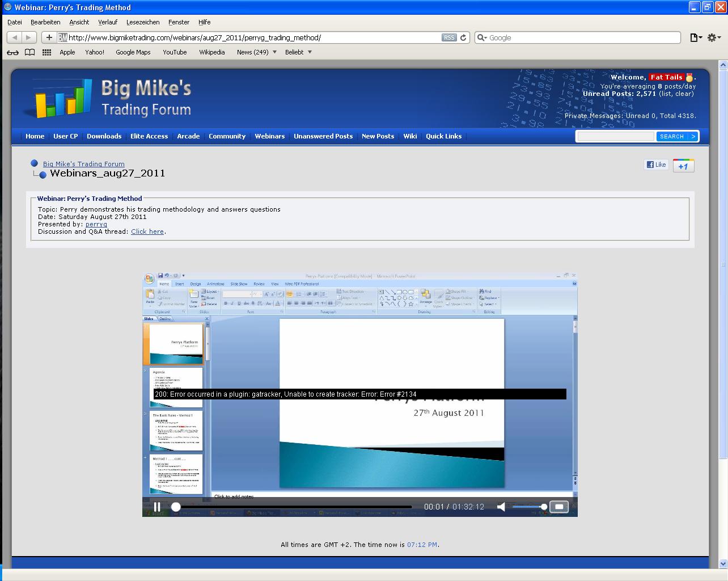This screenshot has height=581, width=728.
Task: Open Community in the forum navbar
Action: point(227,136)
